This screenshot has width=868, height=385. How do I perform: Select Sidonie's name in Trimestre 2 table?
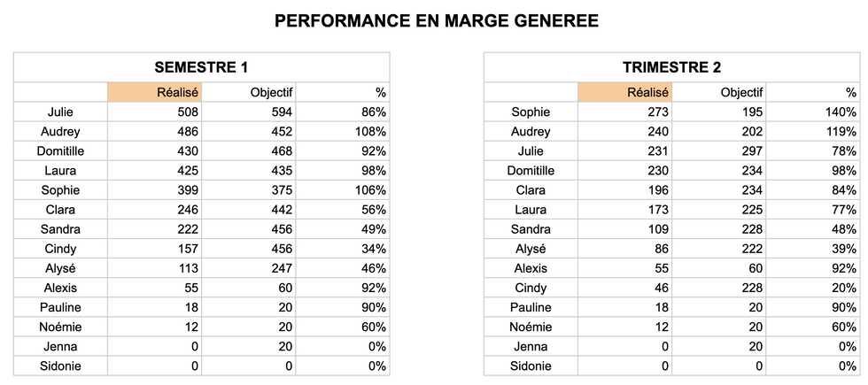(x=531, y=366)
